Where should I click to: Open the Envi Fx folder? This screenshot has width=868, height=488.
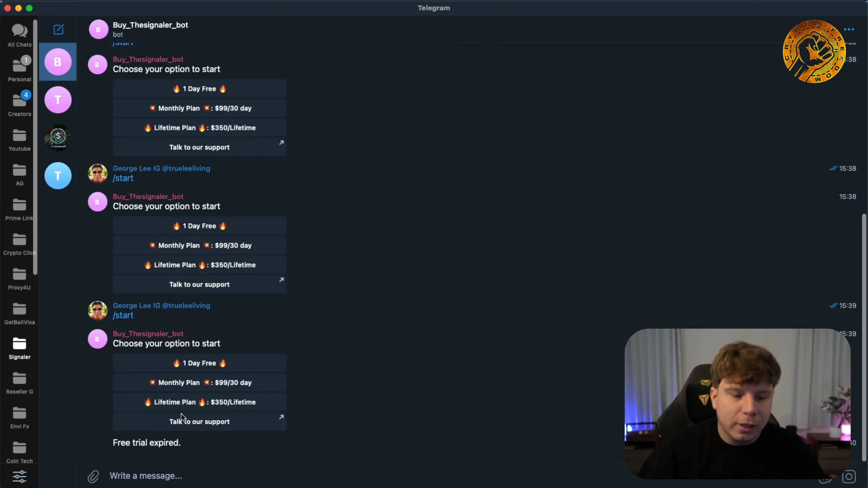click(x=19, y=418)
